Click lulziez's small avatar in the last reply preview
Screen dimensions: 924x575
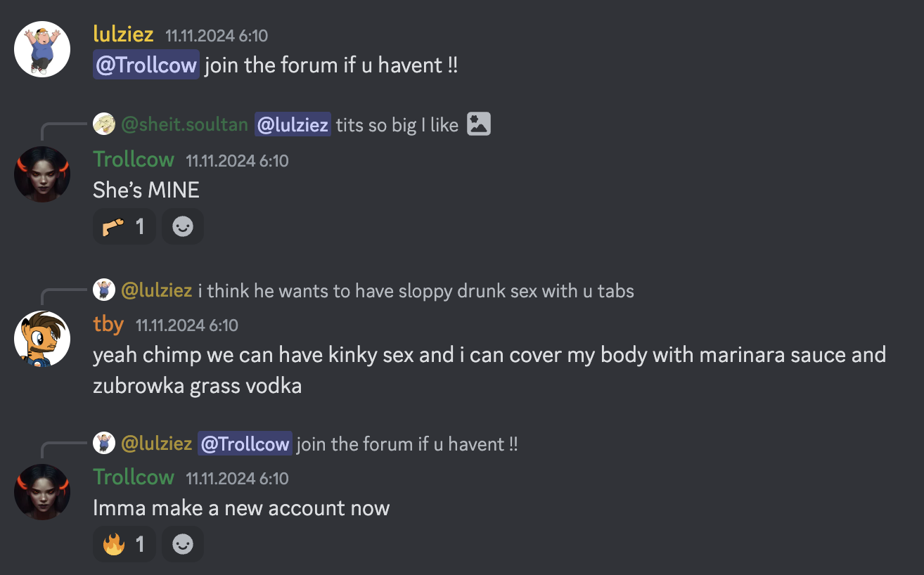[x=104, y=443]
